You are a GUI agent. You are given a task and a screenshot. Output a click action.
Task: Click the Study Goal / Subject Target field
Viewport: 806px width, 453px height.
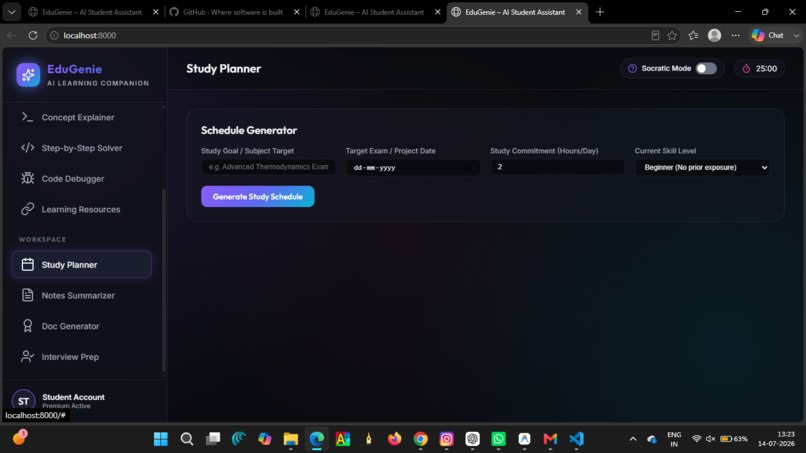[268, 167]
